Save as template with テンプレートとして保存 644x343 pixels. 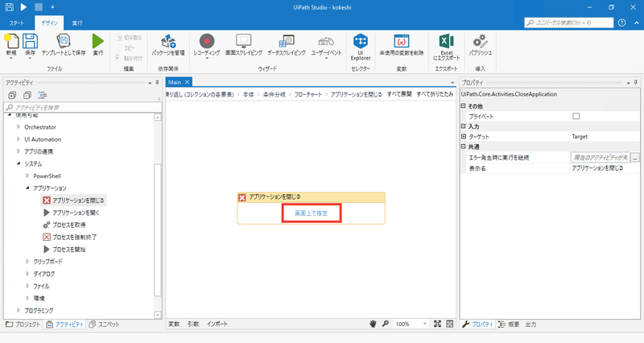point(64,45)
